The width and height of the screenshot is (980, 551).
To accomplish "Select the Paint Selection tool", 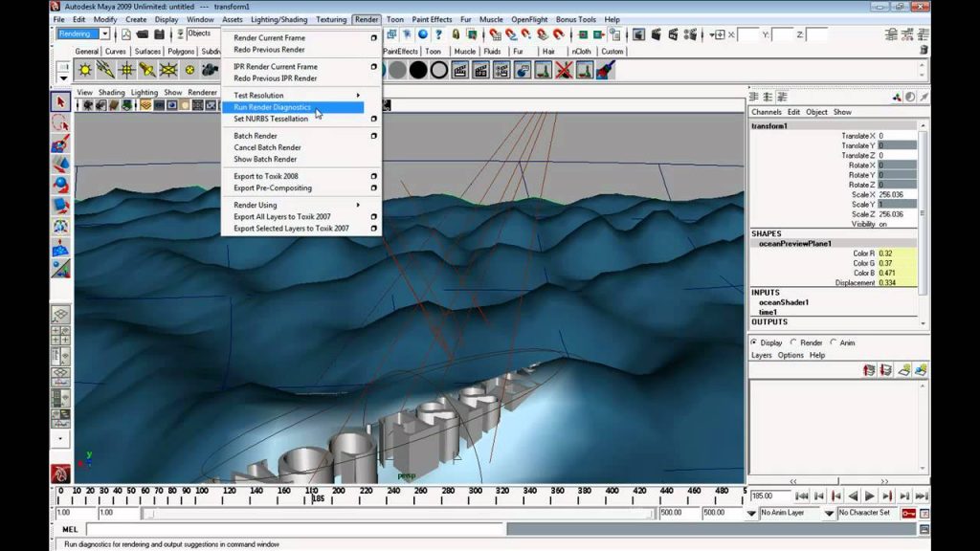I will click(x=60, y=143).
